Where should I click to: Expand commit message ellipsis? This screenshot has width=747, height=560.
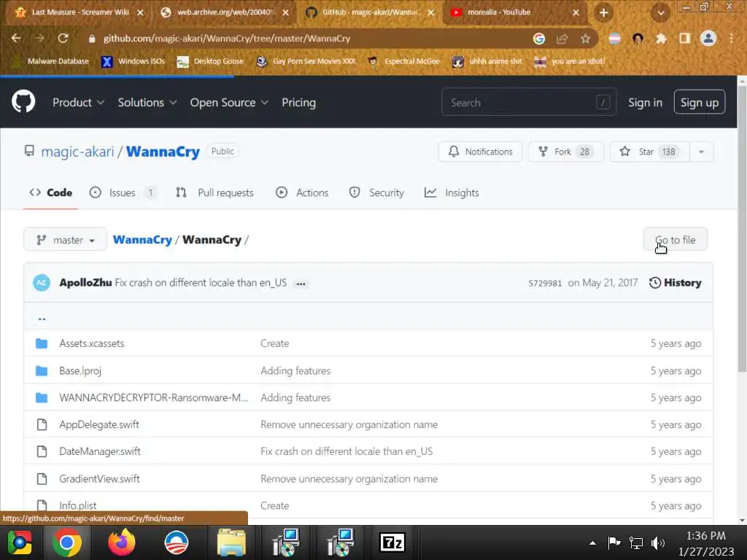(301, 284)
